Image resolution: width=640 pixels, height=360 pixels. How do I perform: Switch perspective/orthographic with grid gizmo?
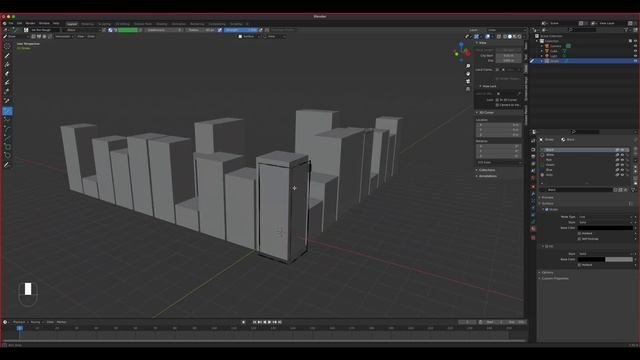pyautogui.click(x=468, y=89)
